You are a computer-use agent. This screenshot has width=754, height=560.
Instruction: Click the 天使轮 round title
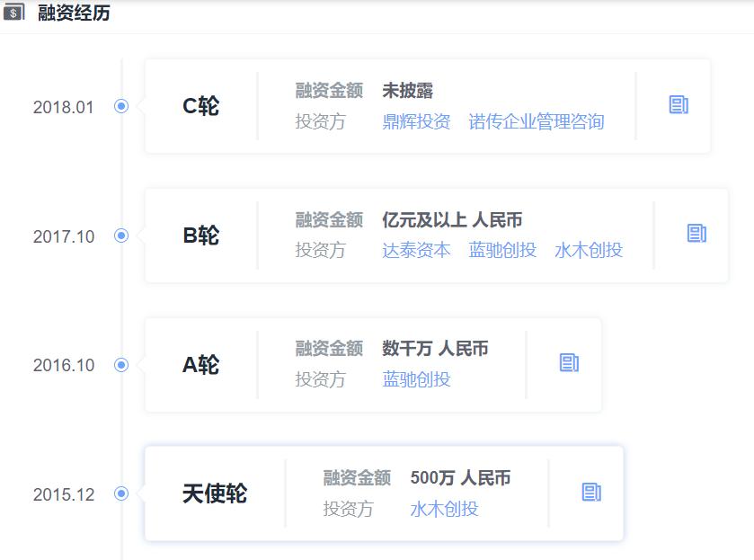click(214, 493)
